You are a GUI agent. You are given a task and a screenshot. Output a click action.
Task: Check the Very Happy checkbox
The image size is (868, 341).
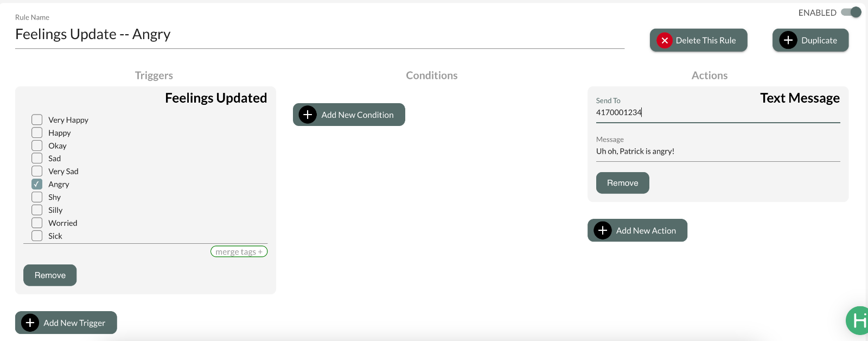click(x=37, y=120)
